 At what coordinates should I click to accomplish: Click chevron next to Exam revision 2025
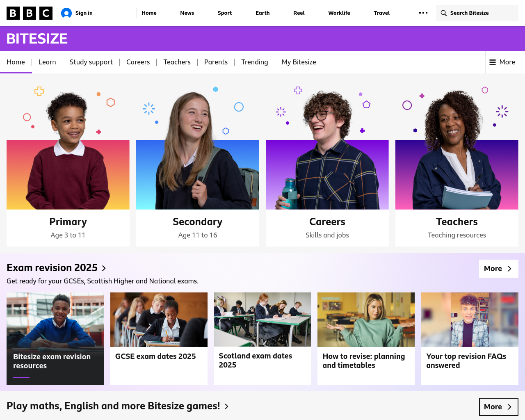pos(104,268)
